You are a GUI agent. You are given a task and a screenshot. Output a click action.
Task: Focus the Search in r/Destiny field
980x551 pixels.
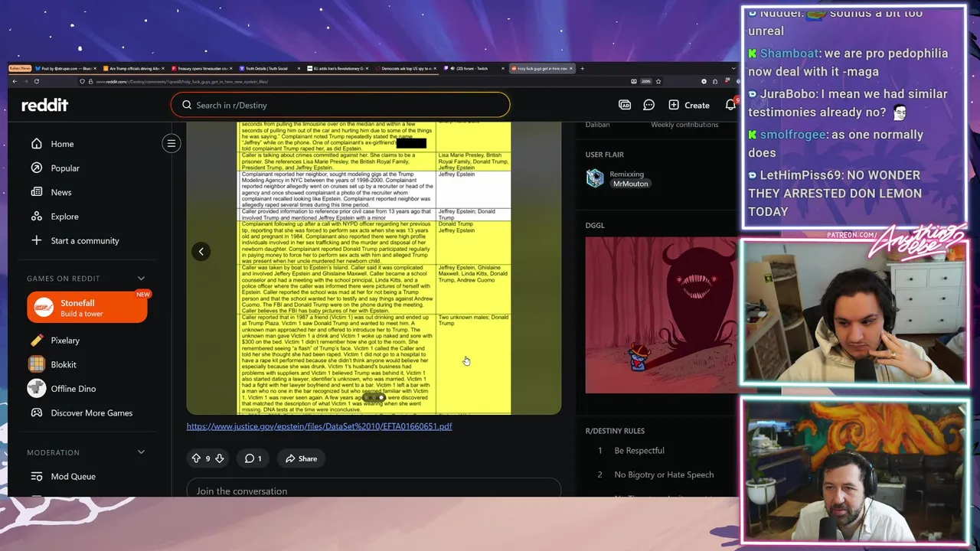click(340, 105)
